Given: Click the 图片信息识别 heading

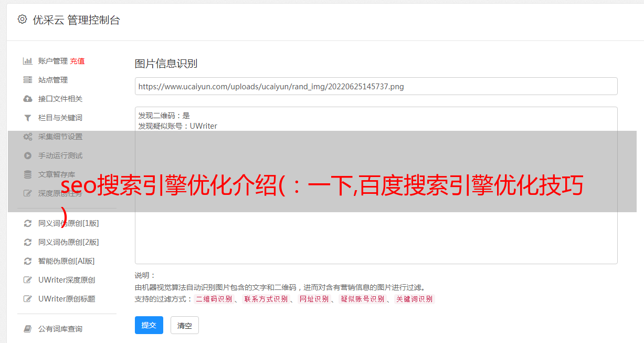Looking at the screenshot, I should tap(166, 64).
